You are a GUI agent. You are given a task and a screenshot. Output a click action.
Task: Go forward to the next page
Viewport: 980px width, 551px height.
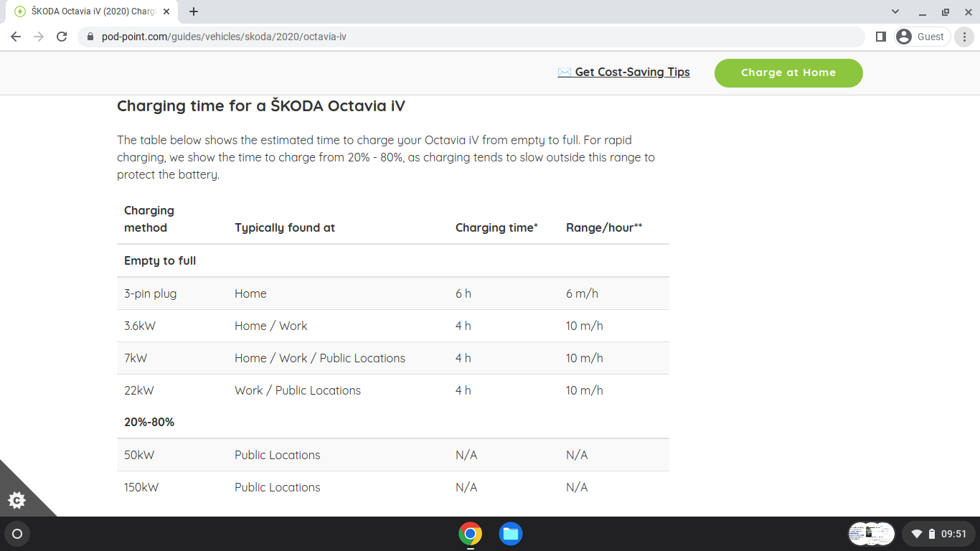pos(39,37)
